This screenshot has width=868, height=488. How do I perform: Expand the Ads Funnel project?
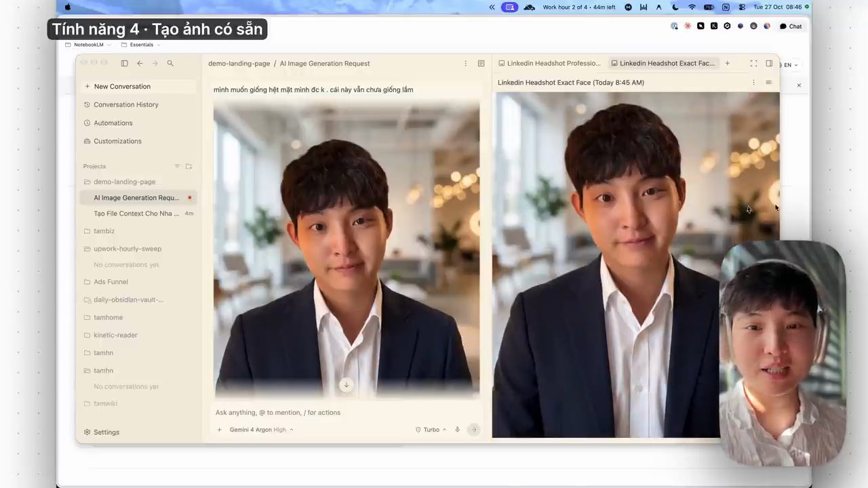[x=106, y=282]
